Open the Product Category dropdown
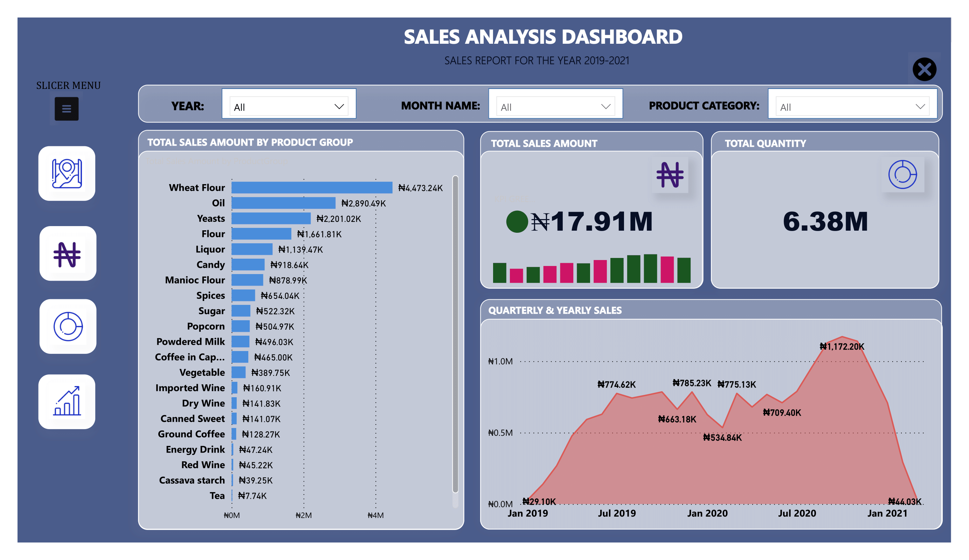This screenshot has width=969, height=560. pos(852,107)
